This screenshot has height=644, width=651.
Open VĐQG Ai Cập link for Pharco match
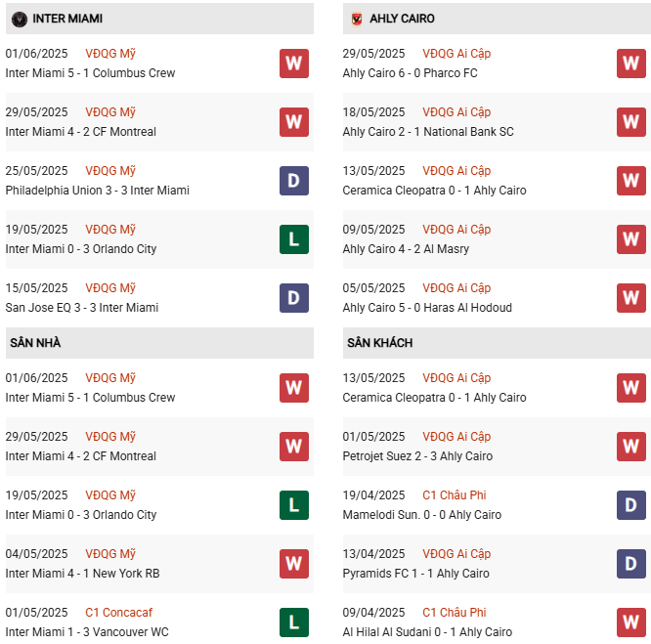pos(456,54)
